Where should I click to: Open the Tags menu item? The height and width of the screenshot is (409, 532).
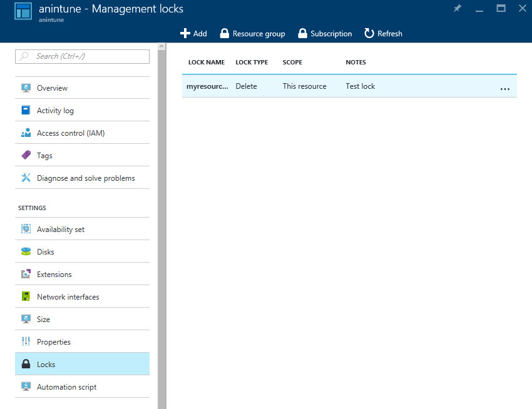click(x=82, y=155)
